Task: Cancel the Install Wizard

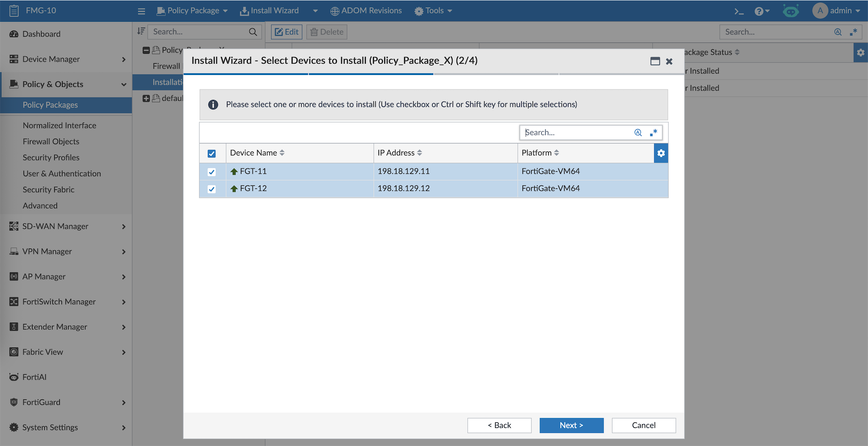Action: point(644,425)
